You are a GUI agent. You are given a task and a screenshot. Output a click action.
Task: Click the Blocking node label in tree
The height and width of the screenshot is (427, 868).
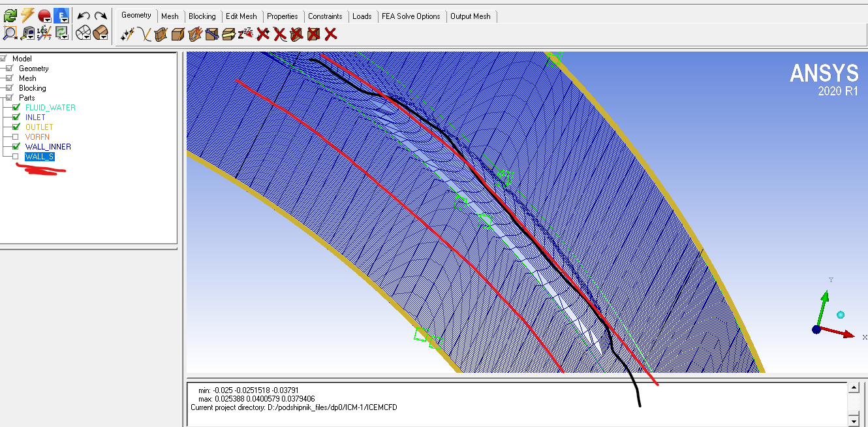[x=33, y=88]
